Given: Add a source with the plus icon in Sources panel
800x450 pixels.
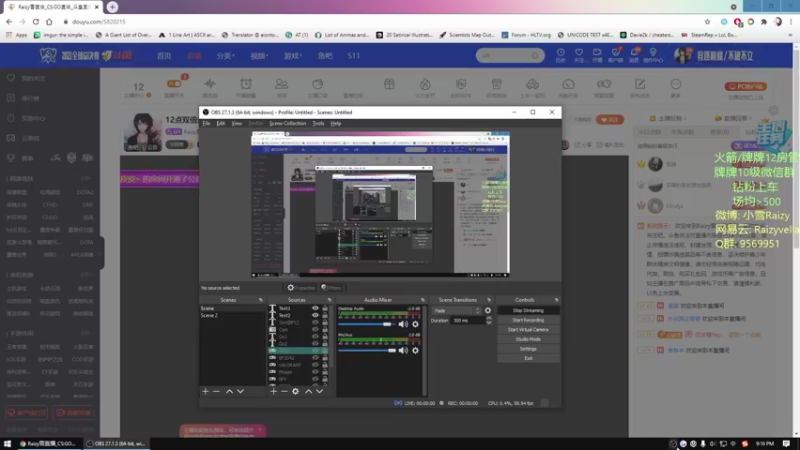Looking at the screenshot, I should pos(273,391).
